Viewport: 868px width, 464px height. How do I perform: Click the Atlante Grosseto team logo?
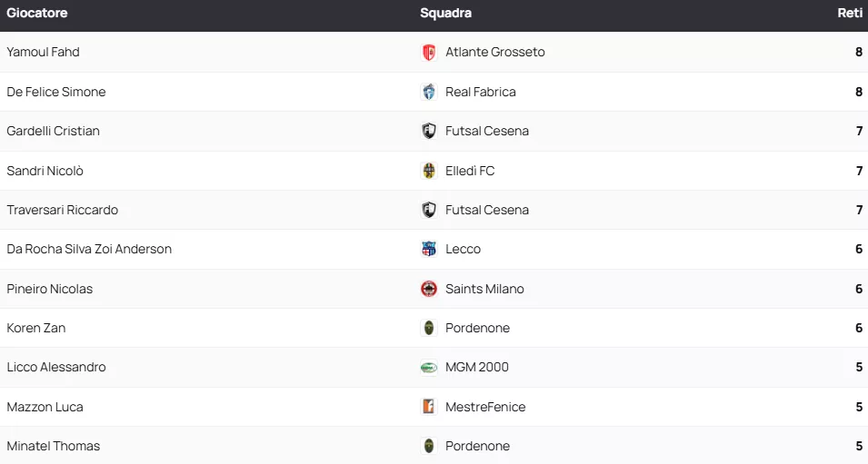click(x=429, y=53)
